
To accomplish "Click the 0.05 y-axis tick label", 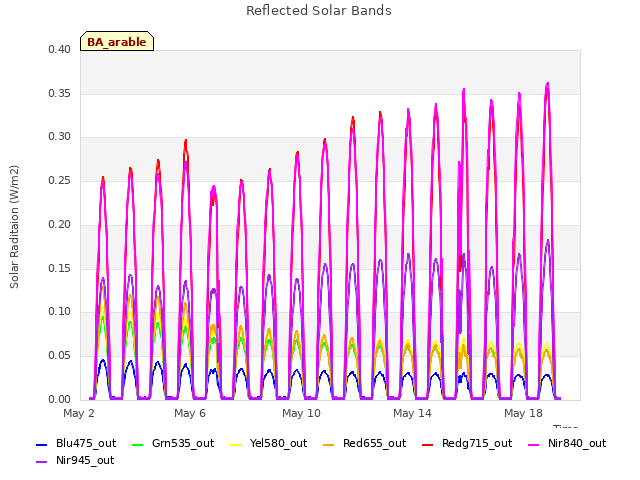I will click(x=60, y=356).
